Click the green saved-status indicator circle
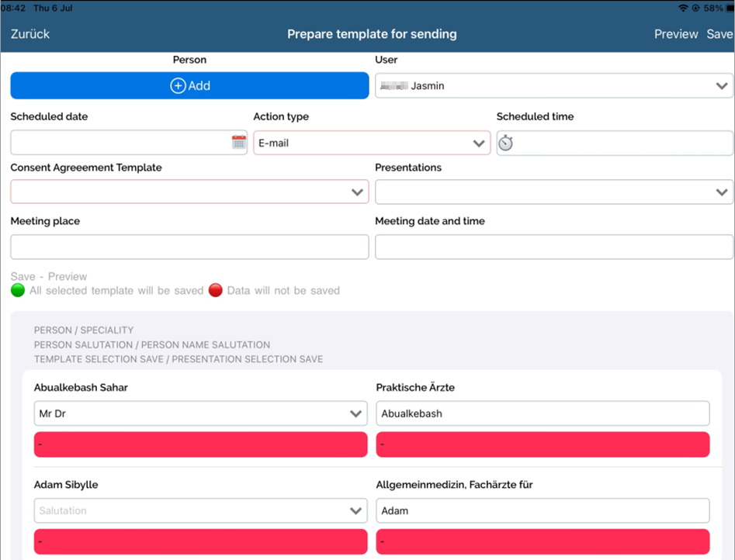Screen dimensions: 735x560 coord(18,291)
